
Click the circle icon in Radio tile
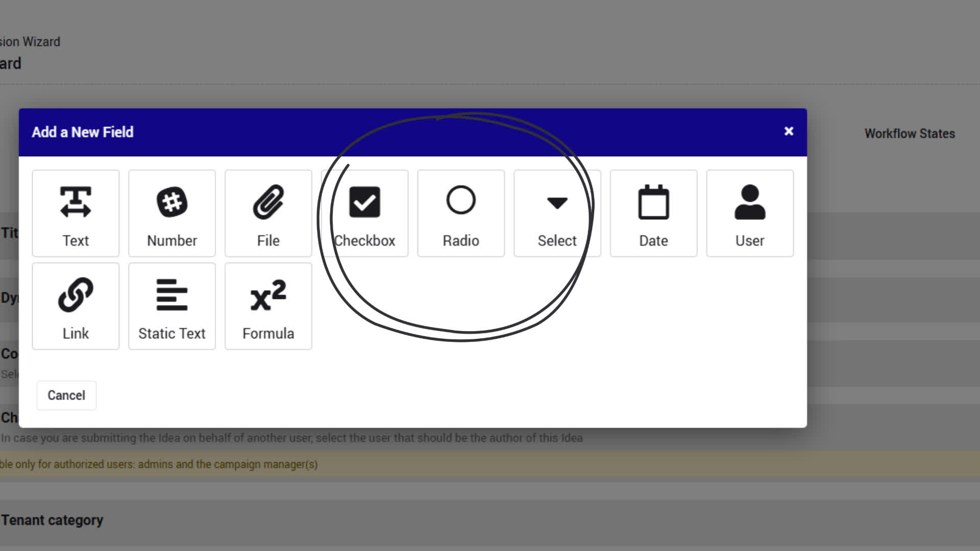[460, 200]
